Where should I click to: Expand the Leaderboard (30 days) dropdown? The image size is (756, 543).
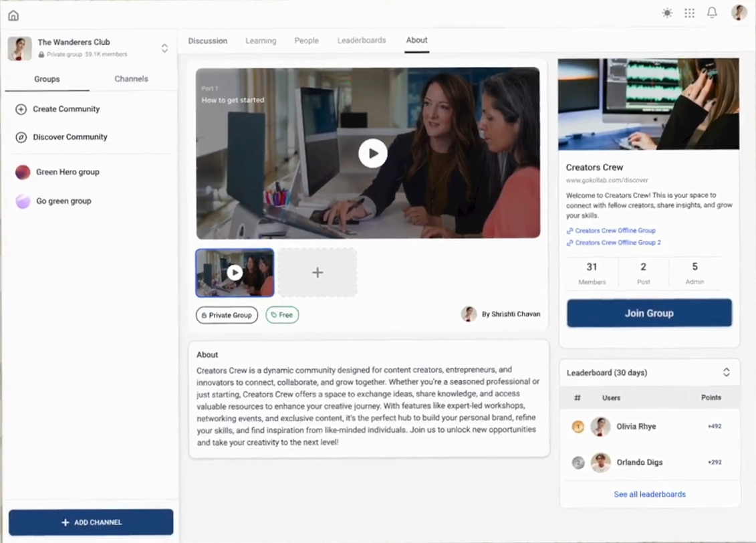point(726,372)
